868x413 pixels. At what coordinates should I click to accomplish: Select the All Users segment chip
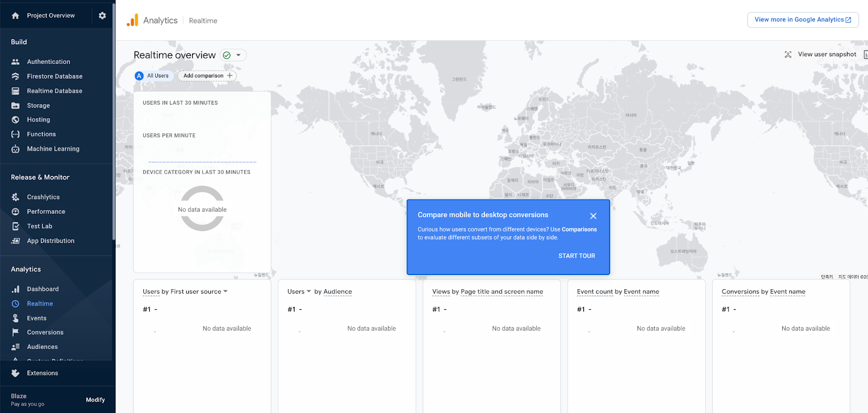[x=154, y=76]
